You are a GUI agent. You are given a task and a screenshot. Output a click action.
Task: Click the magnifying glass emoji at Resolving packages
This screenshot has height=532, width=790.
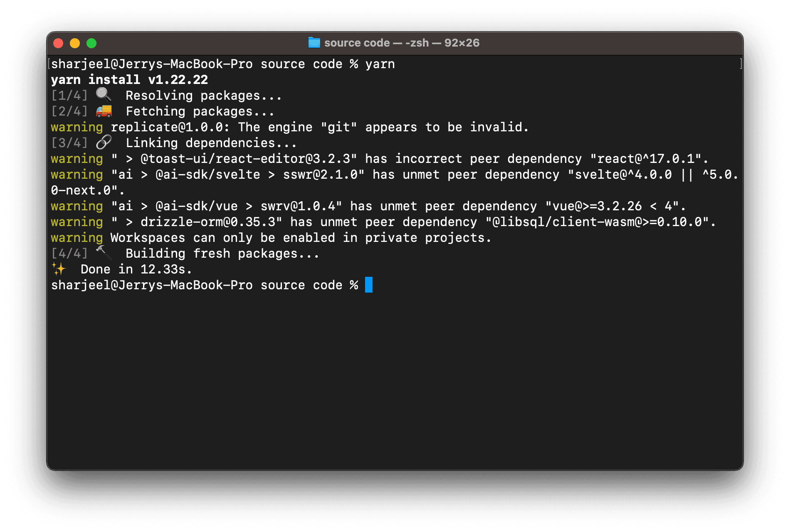(104, 95)
